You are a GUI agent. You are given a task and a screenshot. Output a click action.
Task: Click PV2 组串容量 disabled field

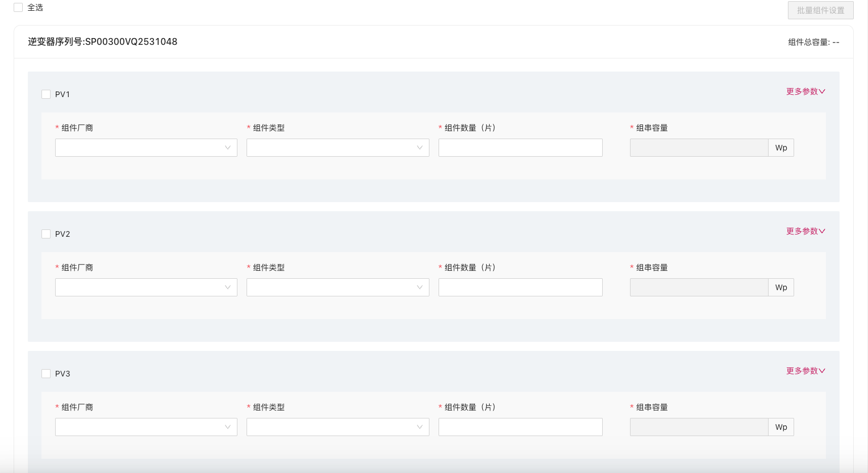pos(699,287)
